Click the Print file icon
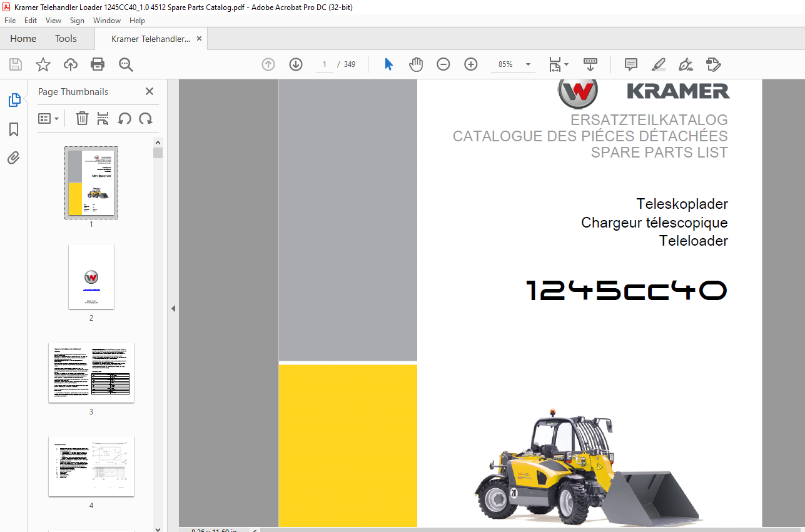 pos(98,64)
